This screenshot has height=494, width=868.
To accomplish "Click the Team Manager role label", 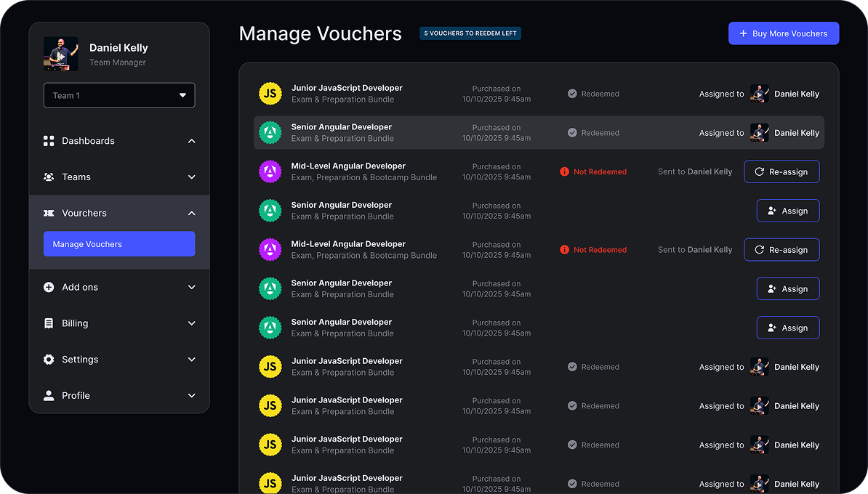I will (117, 62).
